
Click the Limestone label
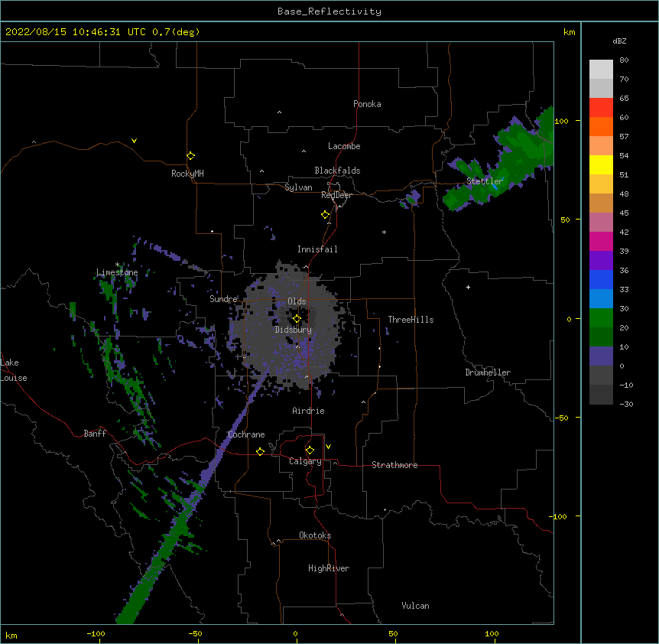coord(117,272)
